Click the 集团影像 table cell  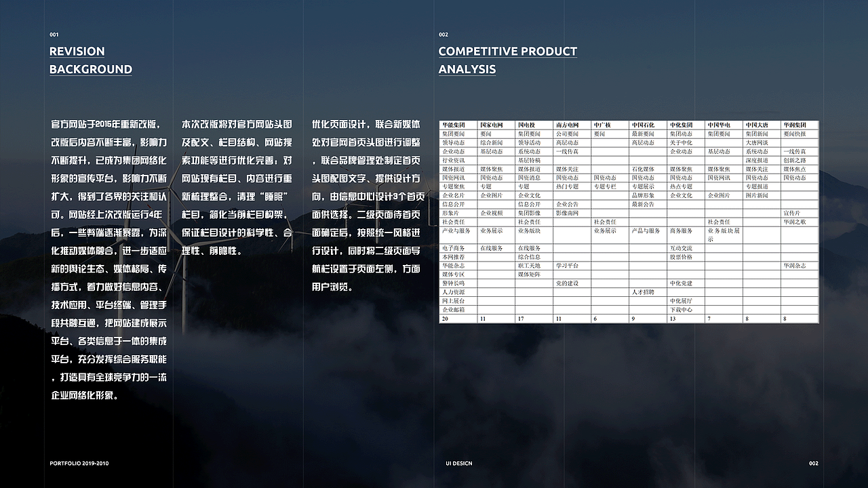[x=534, y=213]
